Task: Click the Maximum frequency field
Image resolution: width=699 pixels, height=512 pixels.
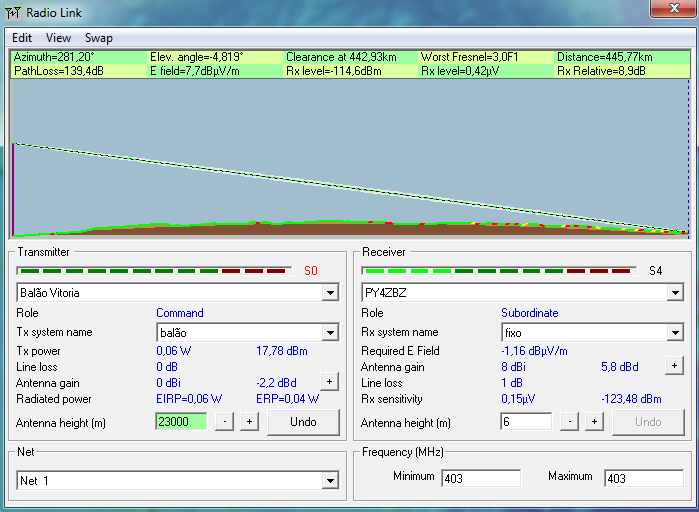Action: pos(643,478)
